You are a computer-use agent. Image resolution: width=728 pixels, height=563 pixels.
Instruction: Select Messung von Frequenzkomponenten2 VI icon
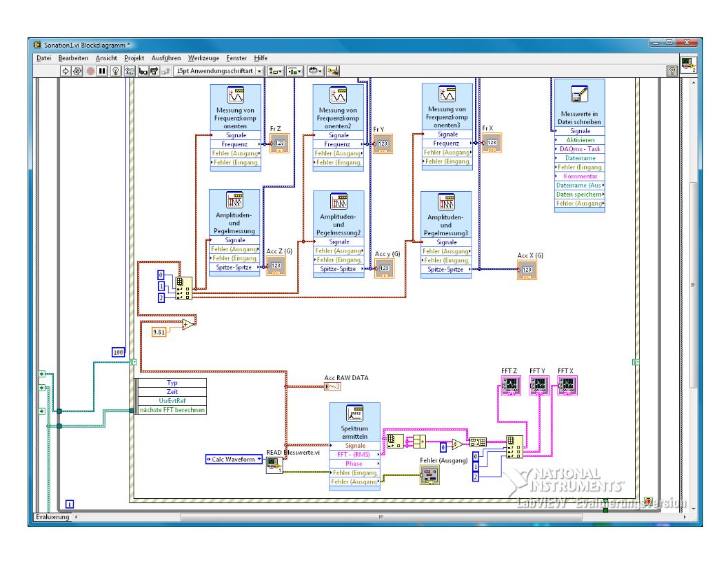[x=338, y=95]
